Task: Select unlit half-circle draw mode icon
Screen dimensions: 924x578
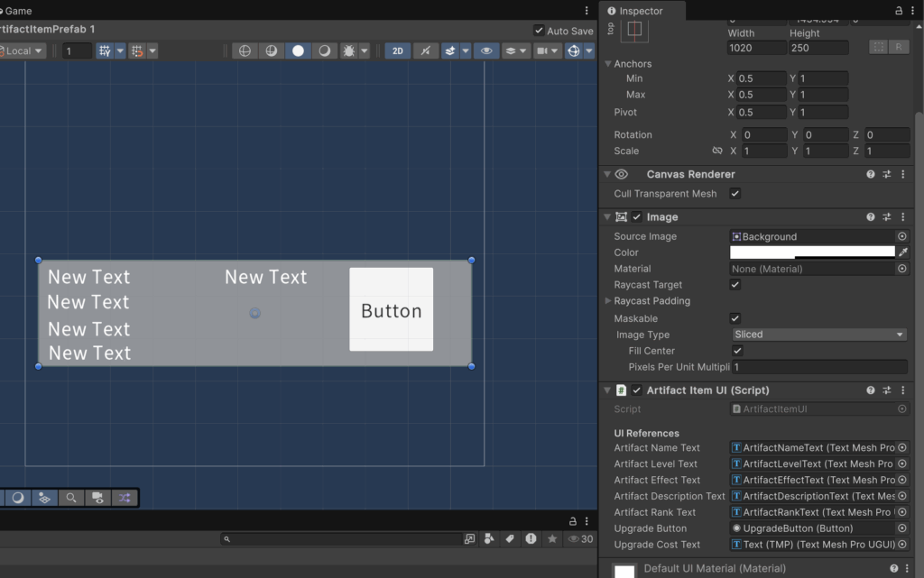Action: [325, 50]
